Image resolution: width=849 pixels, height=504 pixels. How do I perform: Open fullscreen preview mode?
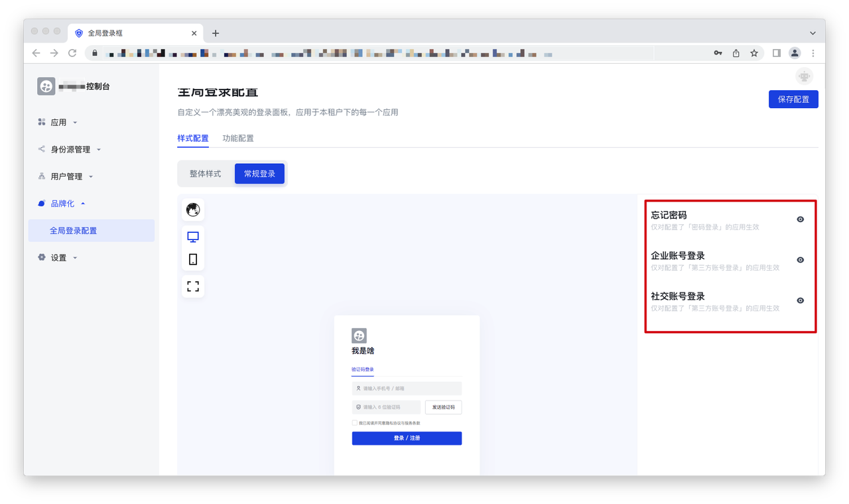(193, 286)
